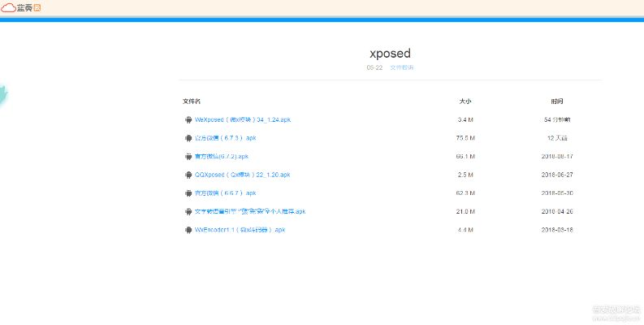Viewport: 644px width, 325px height.
Task: Click the 2018-03-18 date cell
Action: (x=557, y=230)
